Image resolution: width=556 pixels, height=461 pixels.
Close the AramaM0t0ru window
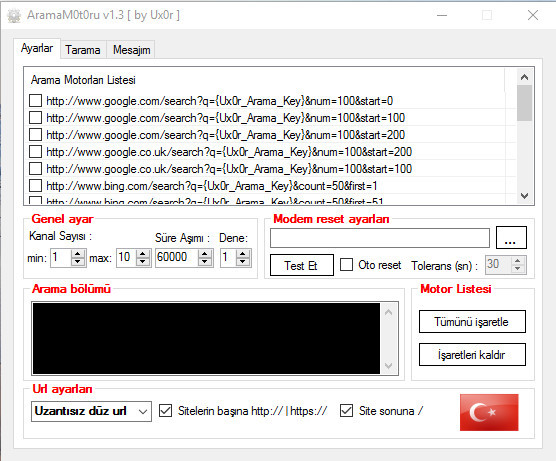(533, 15)
